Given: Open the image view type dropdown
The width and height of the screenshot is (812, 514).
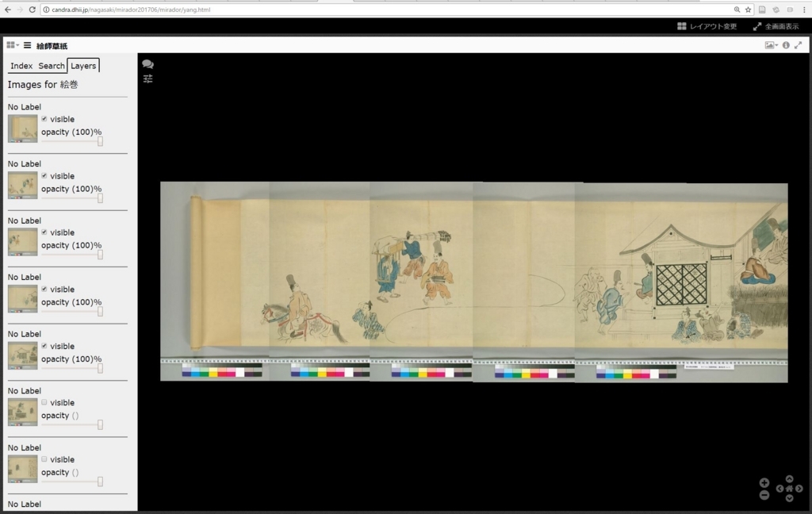Looking at the screenshot, I should click(771, 45).
